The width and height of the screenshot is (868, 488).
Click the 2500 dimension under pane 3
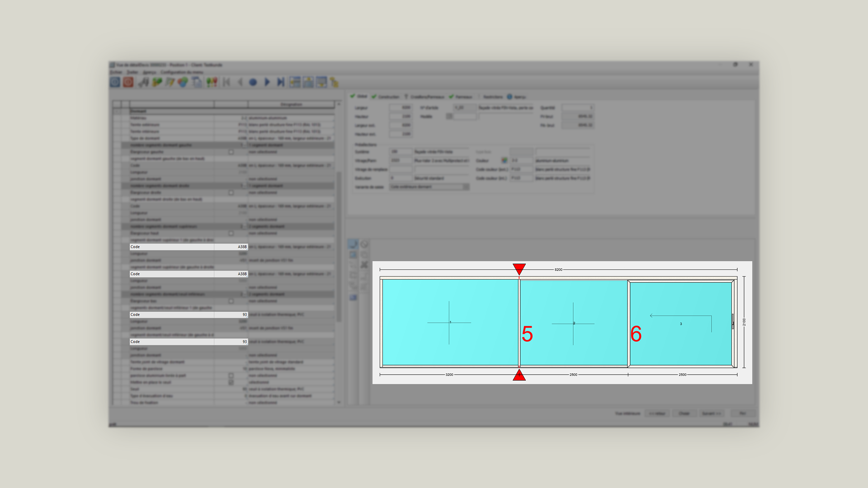tap(683, 375)
